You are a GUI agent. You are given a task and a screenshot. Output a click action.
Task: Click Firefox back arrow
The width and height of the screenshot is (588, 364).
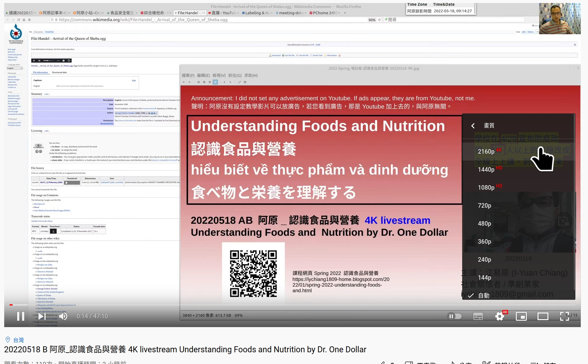[8, 20]
